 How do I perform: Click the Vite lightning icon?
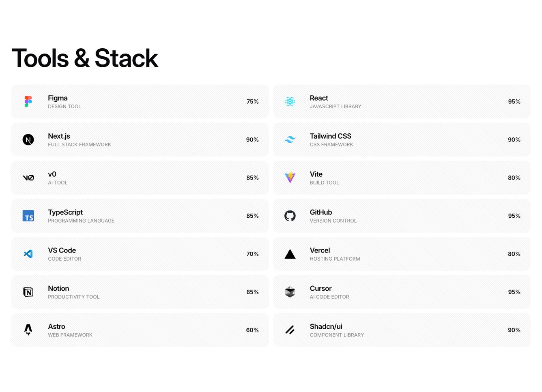click(x=290, y=178)
